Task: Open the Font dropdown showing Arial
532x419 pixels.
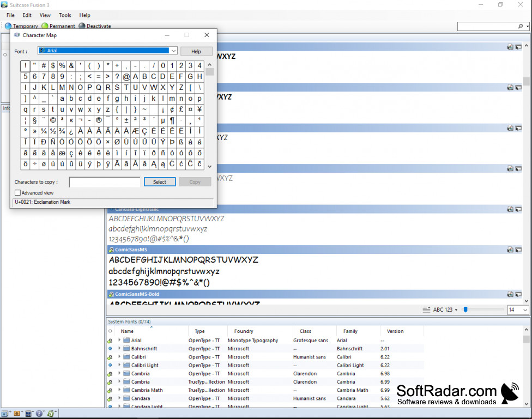Action: (173, 51)
